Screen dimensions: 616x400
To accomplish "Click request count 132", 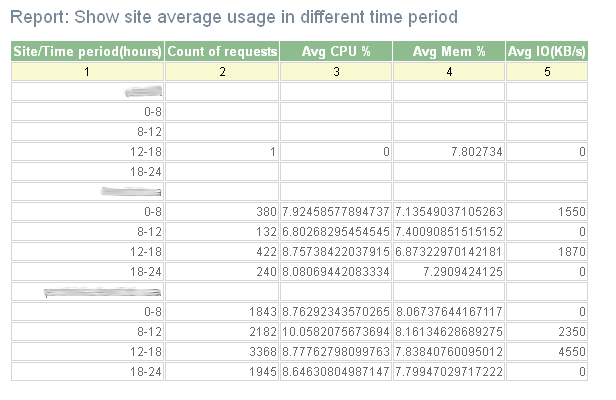I will (266, 232).
